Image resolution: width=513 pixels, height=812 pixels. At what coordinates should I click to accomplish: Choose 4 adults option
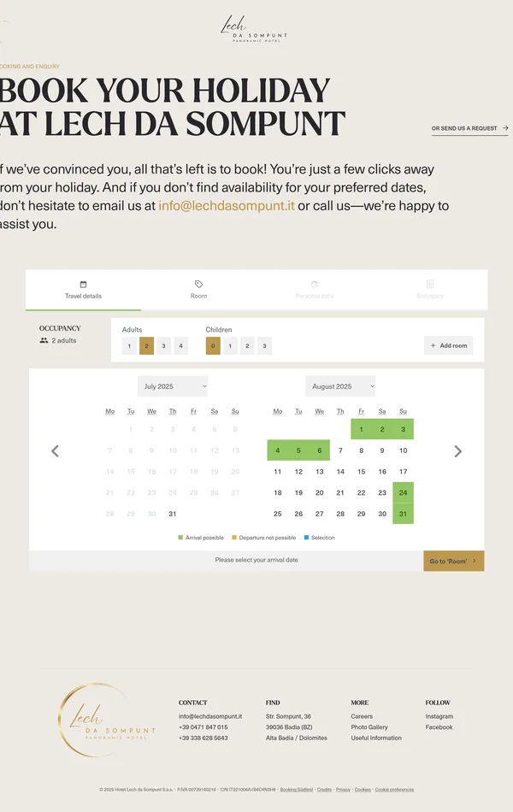tap(181, 346)
